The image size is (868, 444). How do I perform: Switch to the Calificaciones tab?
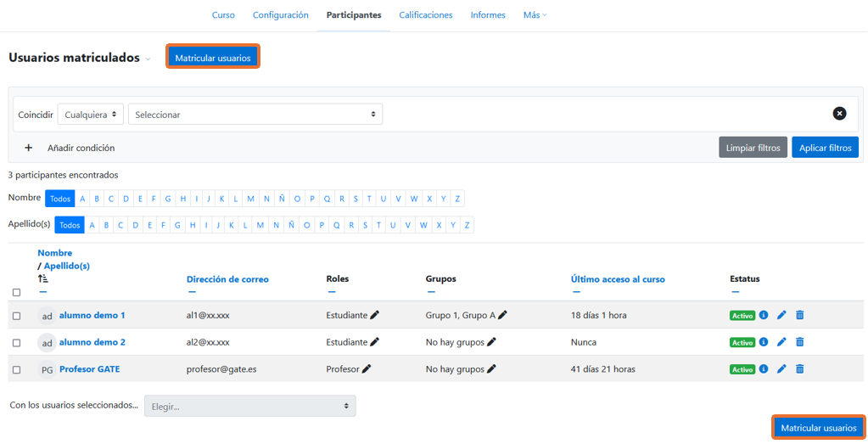425,15
